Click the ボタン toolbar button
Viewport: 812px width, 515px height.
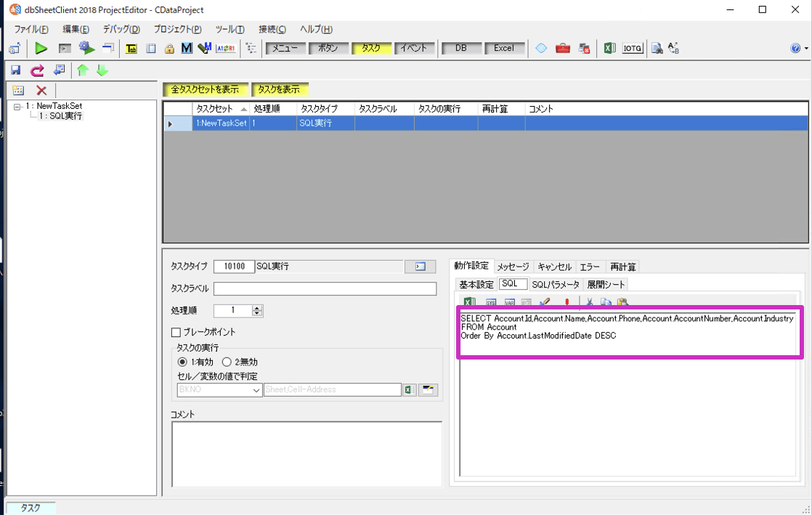(x=328, y=48)
